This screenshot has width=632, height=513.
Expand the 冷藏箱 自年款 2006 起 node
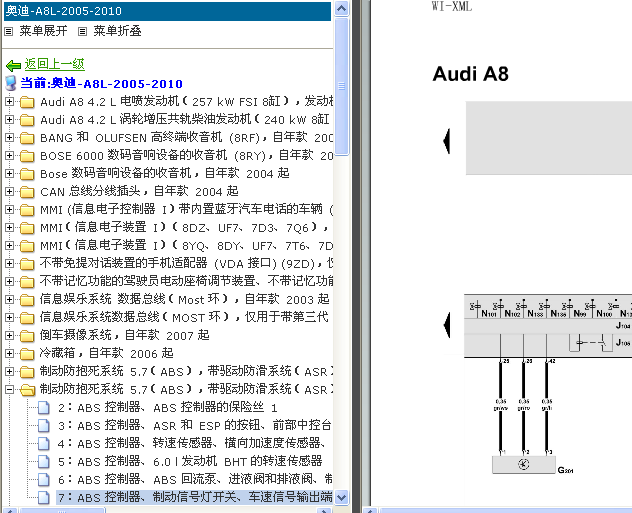(x=9, y=353)
